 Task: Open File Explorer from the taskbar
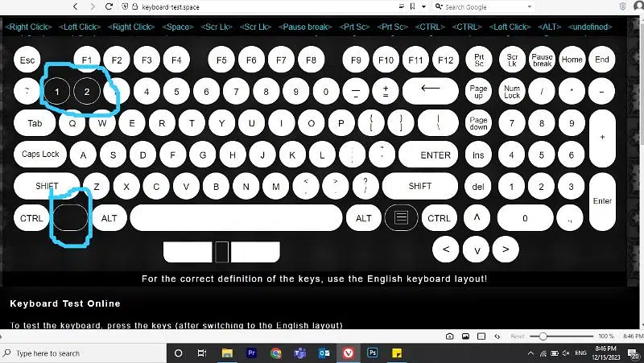click(227, 353)
